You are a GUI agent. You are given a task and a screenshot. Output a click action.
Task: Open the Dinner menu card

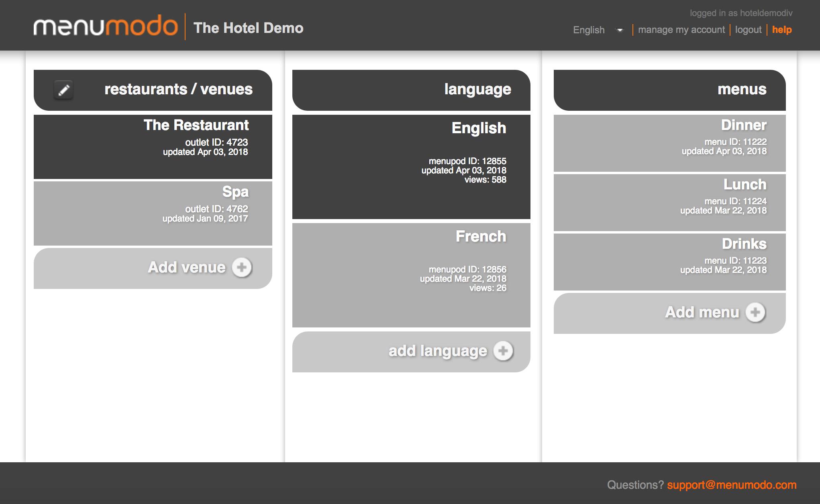(669, 143)
